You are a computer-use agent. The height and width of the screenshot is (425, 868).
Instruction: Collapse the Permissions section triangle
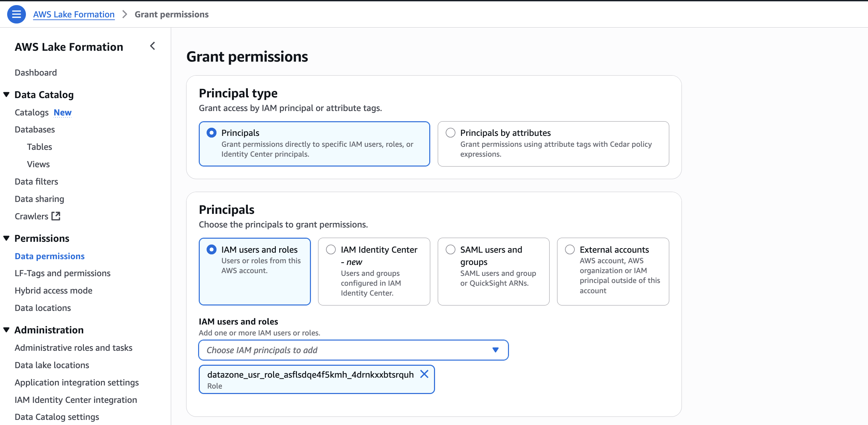[x=6, y=238]
